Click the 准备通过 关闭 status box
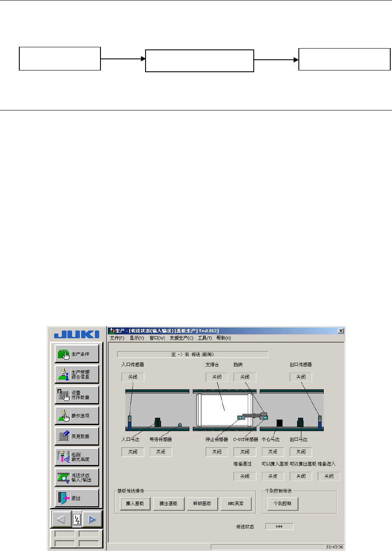The height and width of the screenshot is (551, 392). click(x=245, y=476)
